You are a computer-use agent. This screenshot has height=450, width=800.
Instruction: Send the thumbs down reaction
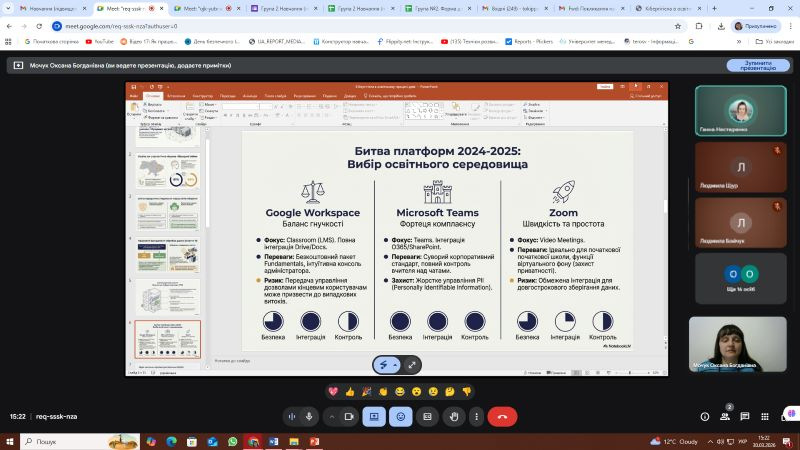pyautogui.click(x=467, y=392)
